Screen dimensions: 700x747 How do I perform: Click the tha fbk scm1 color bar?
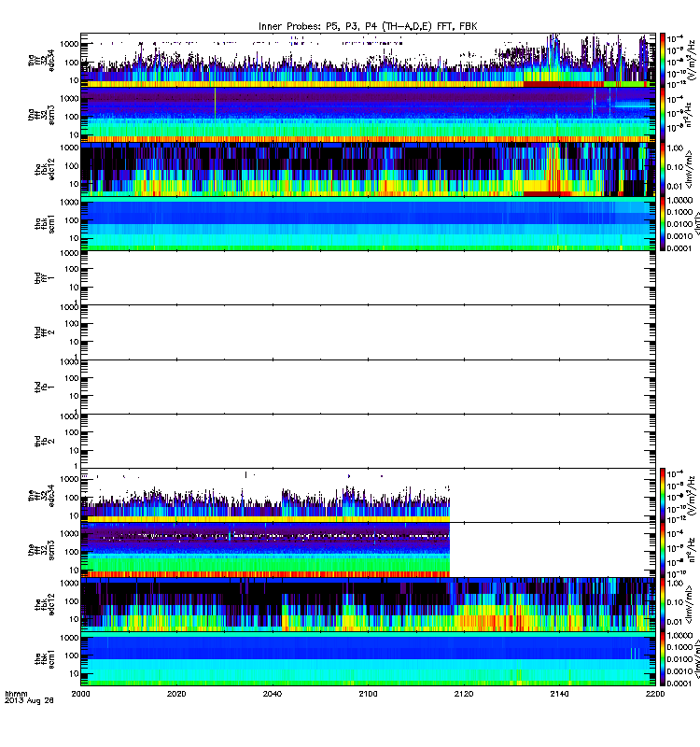663,223
